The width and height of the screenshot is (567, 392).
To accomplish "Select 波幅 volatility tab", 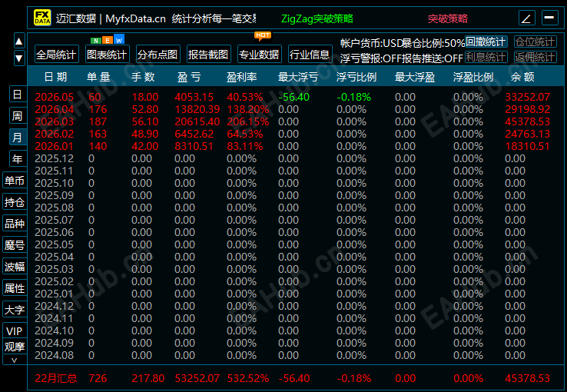I will [x=15, y=267].
